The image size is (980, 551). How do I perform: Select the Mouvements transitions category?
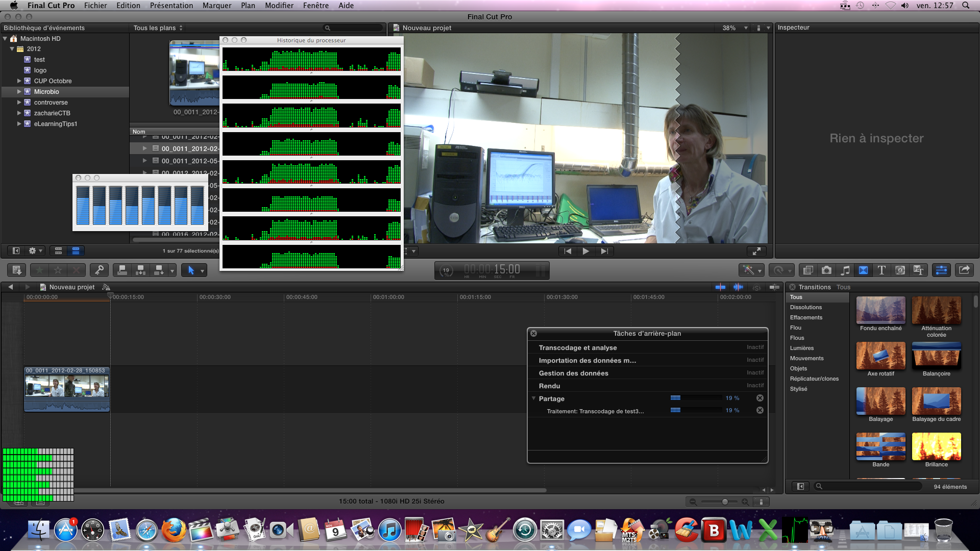807,358
